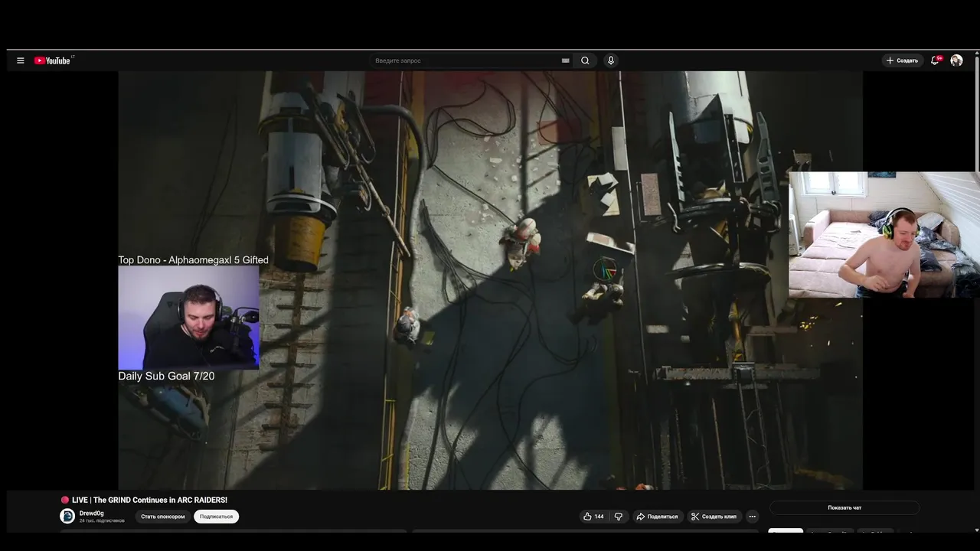980x551 pixels.
Task: Open the account avatar menu
Action: tap(956, 60)
